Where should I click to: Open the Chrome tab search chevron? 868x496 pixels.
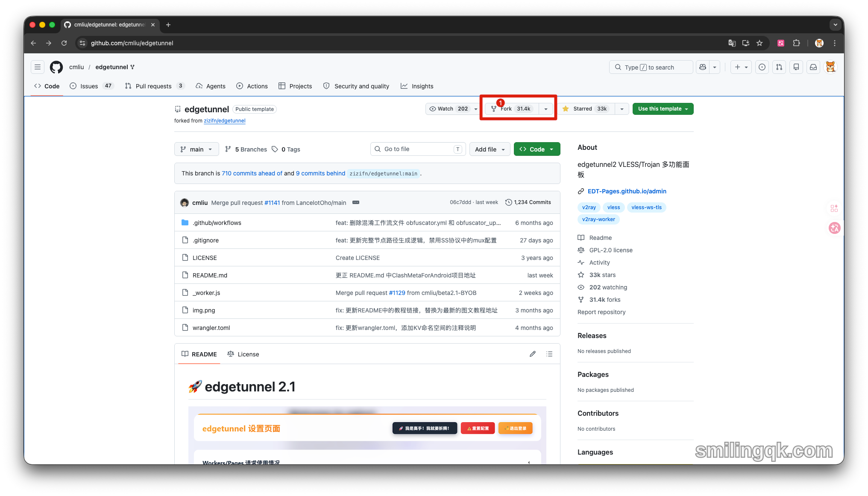836,25
